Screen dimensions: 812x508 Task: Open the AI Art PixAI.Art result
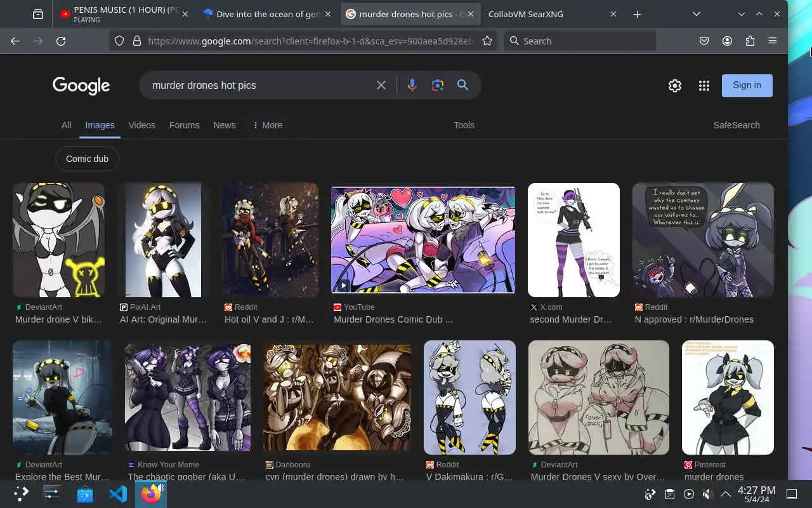163,319
